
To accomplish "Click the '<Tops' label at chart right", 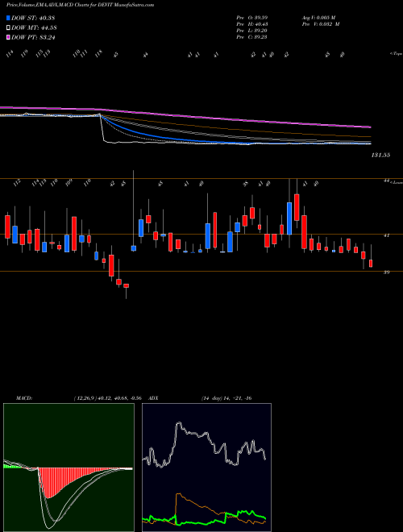I will [x=396, y=54].
